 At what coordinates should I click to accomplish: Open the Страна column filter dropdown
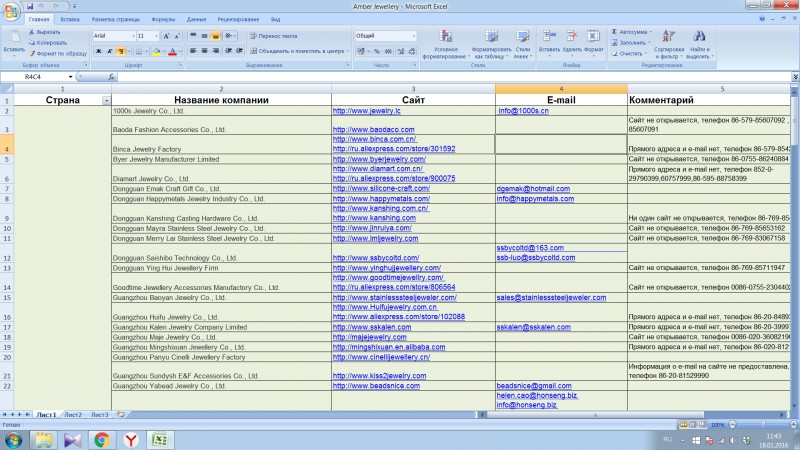point(106,101)
